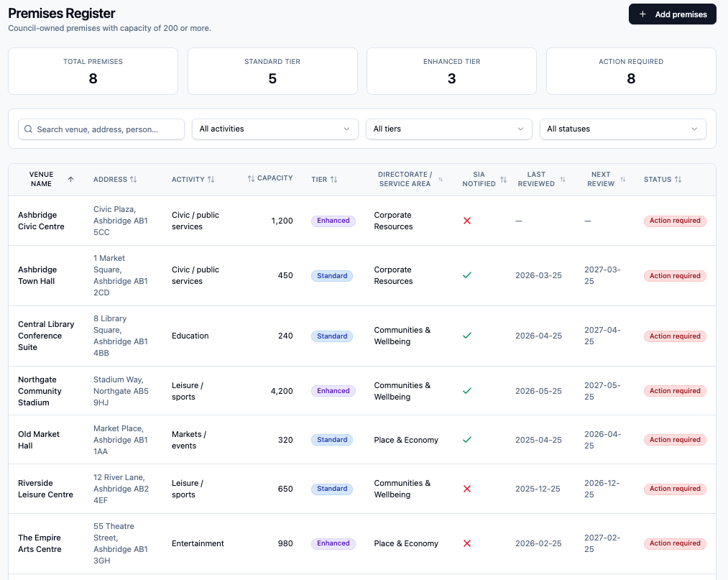Click next review date for Riverside Leisure Centre
The width and height of the screenshot is (728, 580).
click(x=602, y=489)
